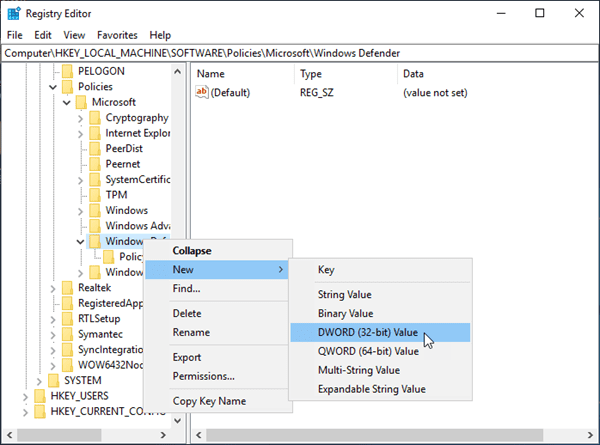
Task: Expand the Realtek key
Action: click(53, 288)
